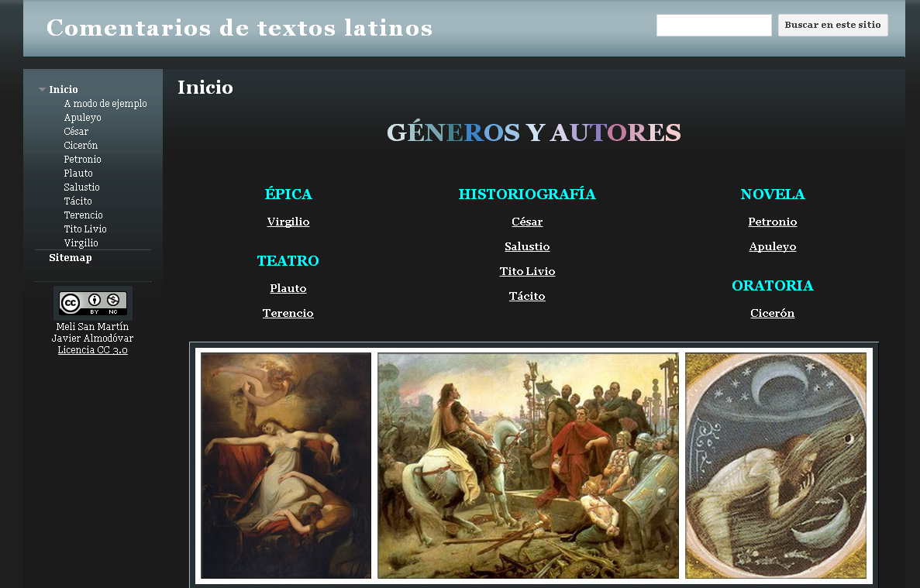Open Petronio from the sidebar menu
Screen dimensions: 920x588
pyautogui.click(x=83, y=160)
